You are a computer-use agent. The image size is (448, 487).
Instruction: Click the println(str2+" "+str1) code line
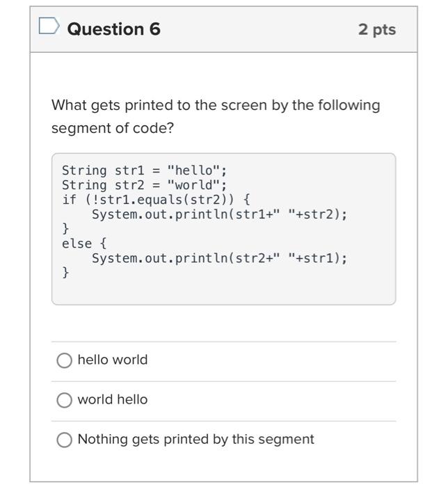point(219,258)
